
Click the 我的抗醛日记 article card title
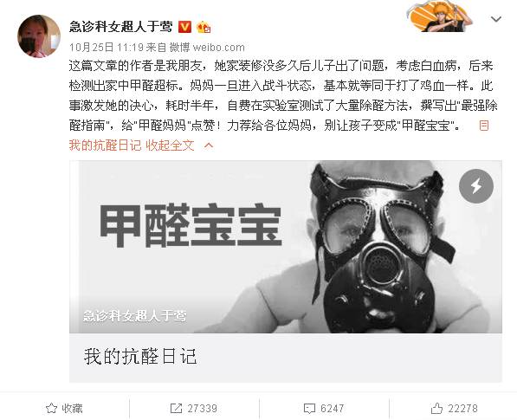pos(140,357)
